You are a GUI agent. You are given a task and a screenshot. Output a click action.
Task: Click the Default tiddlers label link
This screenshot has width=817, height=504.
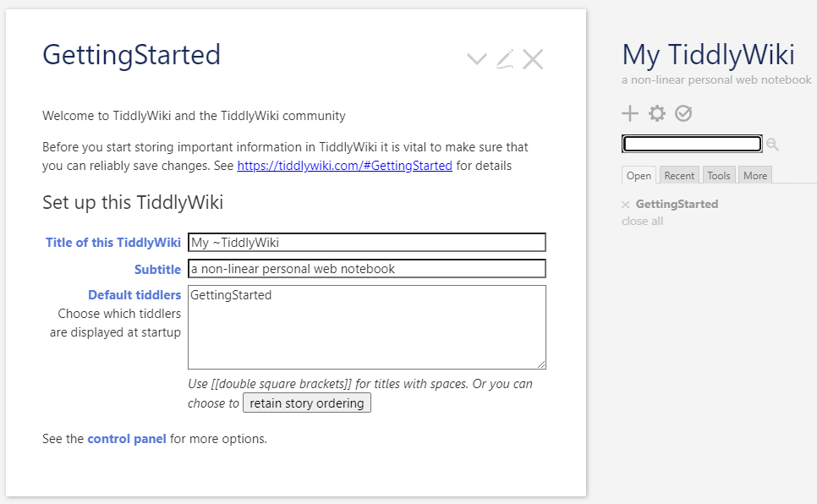coord(134,295)
